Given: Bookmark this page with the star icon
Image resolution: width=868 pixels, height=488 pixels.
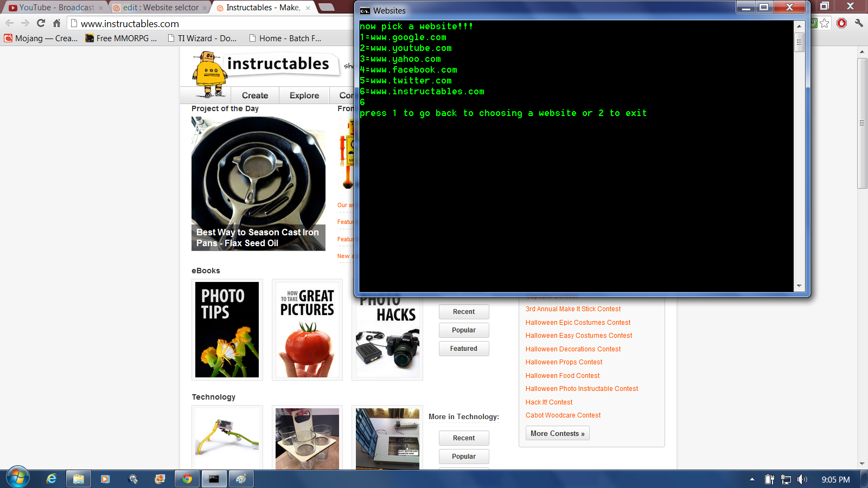Looking at the screenshot, I should tap(825, 23).
